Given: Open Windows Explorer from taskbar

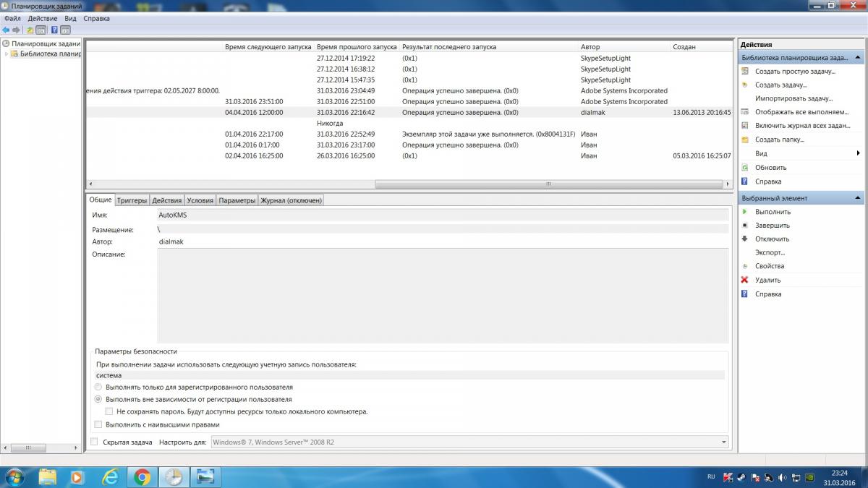Looking at the screenshot, I should click(x=47, y=477).
